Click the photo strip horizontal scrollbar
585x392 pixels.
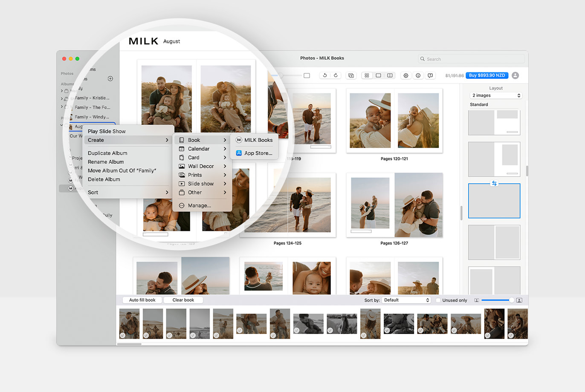(x=129, y=344)
